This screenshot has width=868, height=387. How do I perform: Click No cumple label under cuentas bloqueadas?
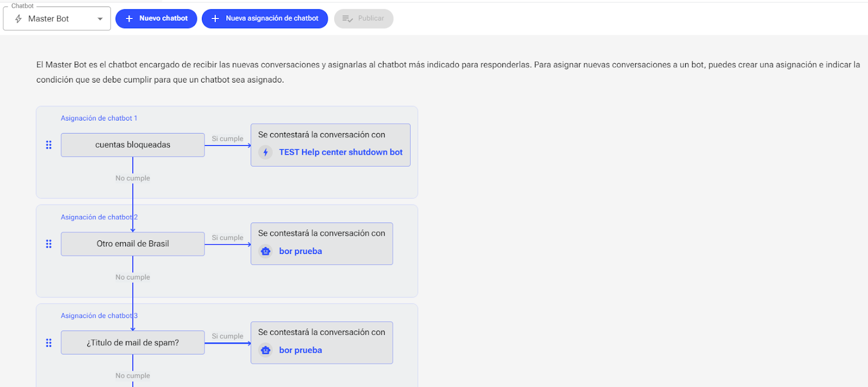point(133,178)
